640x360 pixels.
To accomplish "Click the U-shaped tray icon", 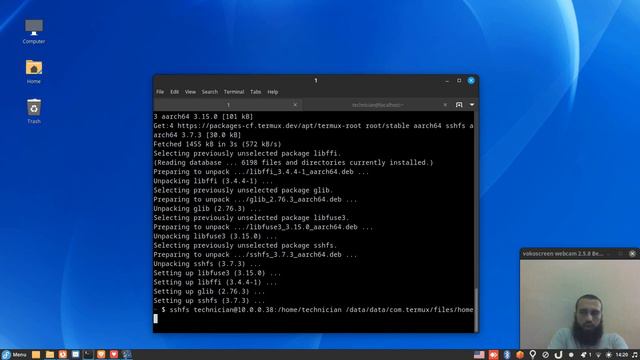I will click(558, 355).
